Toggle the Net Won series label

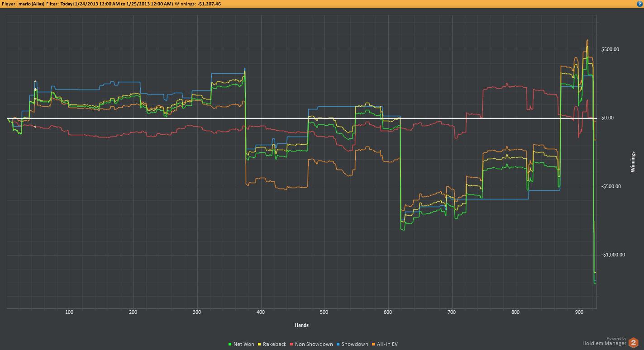pyautogui.click(x=244, y=345)
